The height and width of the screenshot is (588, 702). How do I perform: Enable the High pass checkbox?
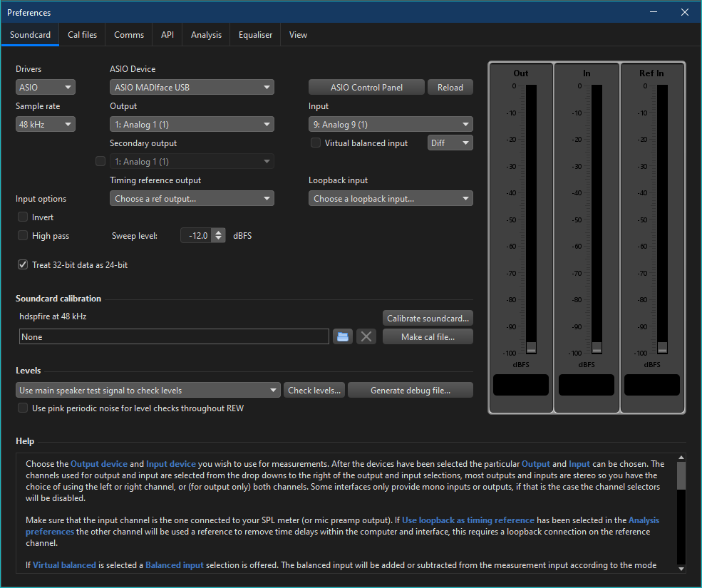click(24, 236)
